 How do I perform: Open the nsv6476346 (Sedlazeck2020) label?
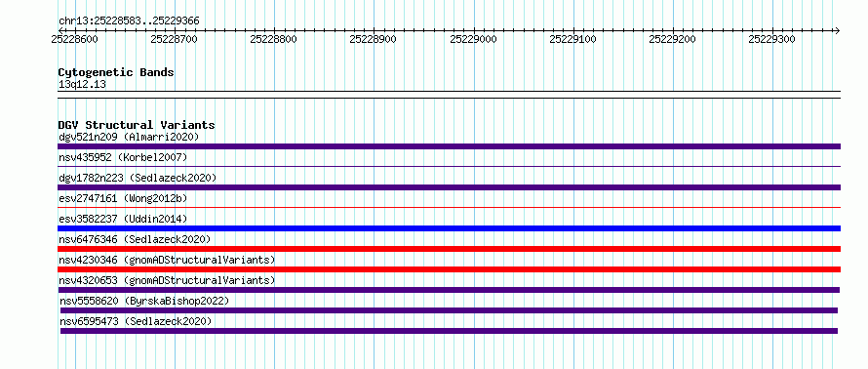135,239
